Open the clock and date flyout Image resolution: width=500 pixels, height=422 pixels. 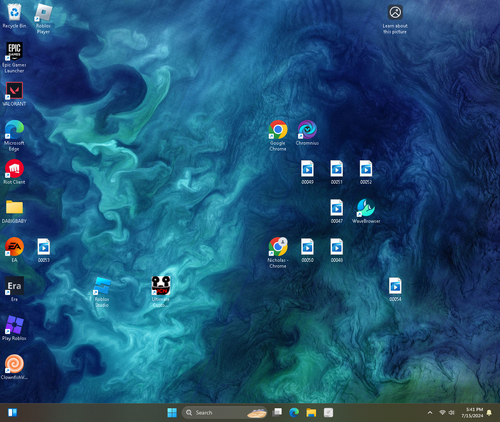(x=472, y=413)
